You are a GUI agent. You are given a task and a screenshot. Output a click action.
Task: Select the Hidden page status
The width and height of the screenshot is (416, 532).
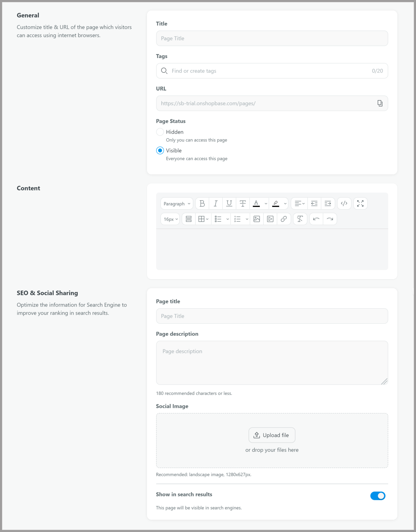click(160, 132)
